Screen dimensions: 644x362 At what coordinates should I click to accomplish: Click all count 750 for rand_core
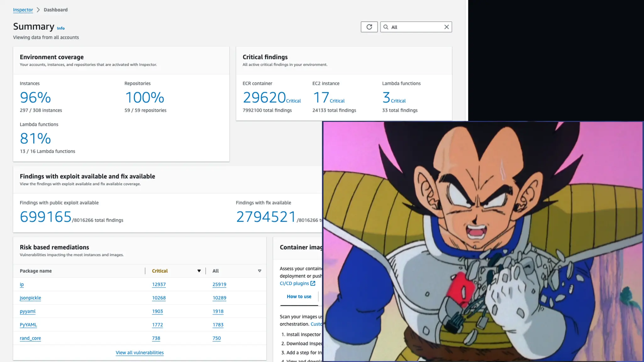(217, 338)
